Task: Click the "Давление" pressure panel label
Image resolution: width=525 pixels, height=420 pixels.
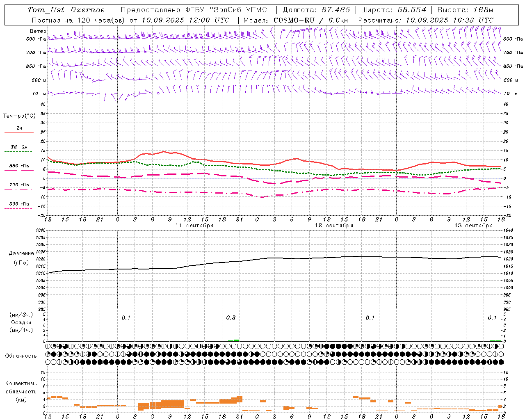Action: (21, 253)
